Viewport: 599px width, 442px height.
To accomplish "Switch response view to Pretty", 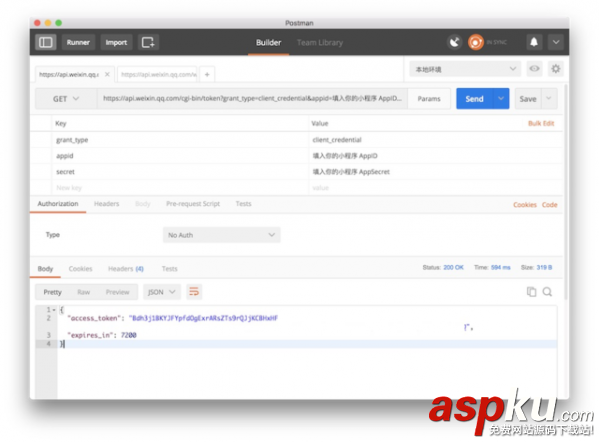I will [52, 292].
